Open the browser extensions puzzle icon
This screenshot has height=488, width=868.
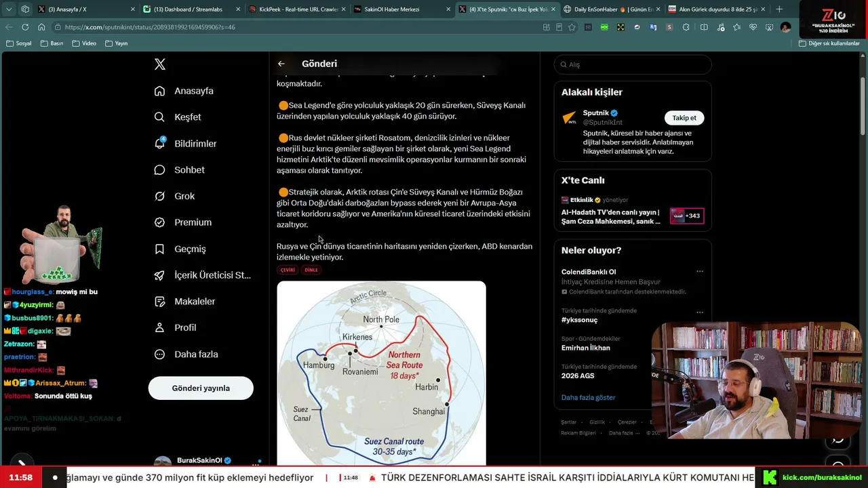[687, 27]
